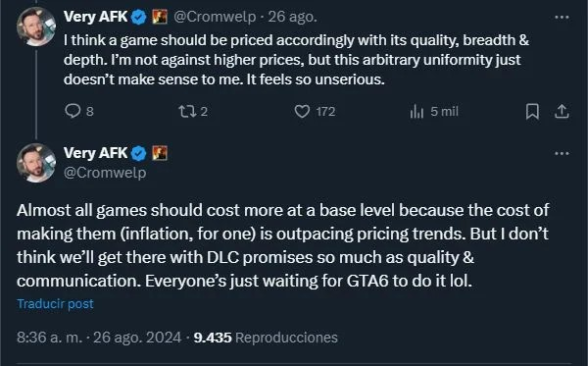This screenshot has height=366, width=588.
Task: Click @Cromwelp handle in first tweet header
Action: pos(215,17)
